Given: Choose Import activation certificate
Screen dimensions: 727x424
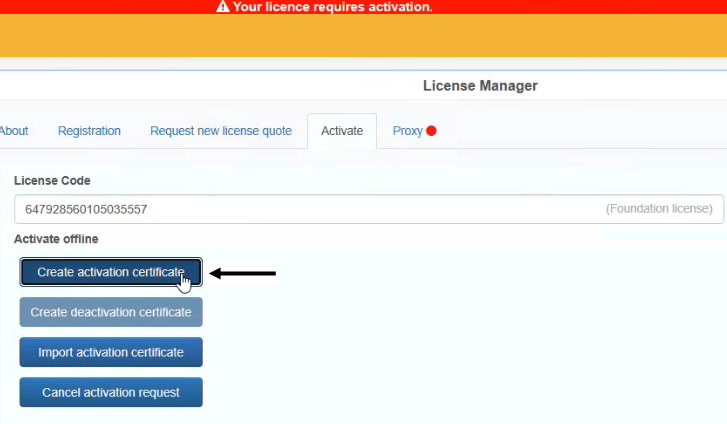Looking at the screenshot, I should pos(111,352).
